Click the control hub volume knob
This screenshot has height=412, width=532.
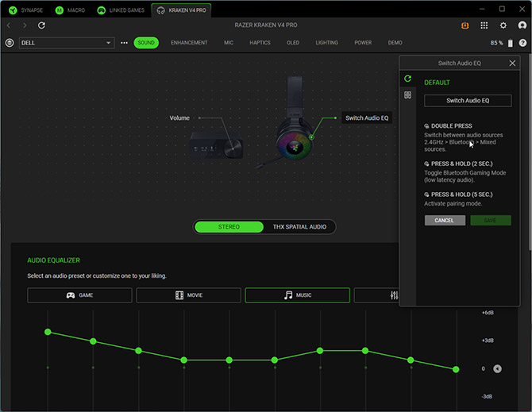tap(233, 148)
